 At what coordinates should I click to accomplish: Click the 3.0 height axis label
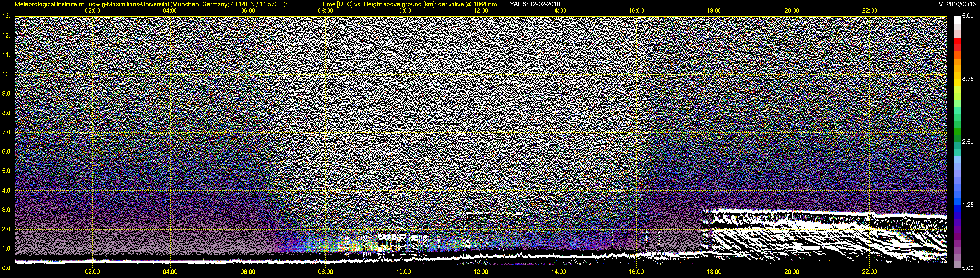(x=6, y=210)
